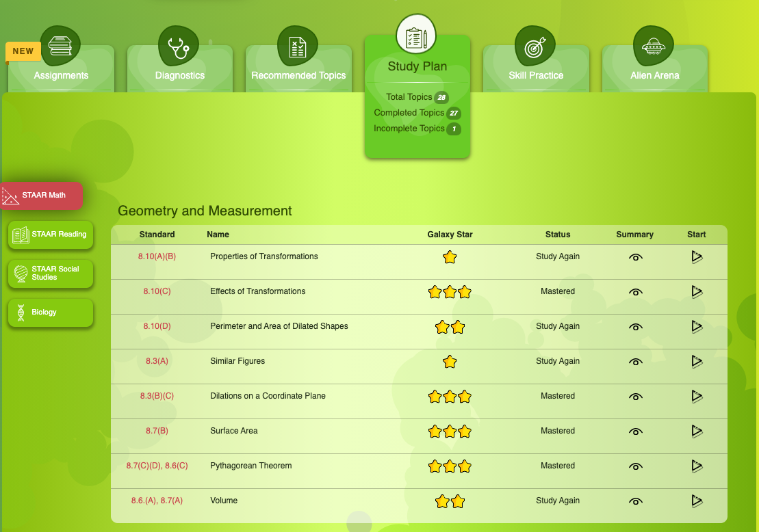The width and height of the screenshot is (759, 532).
Task: Start the Properties of Transformations topic
Action: (x=697, y=257)
